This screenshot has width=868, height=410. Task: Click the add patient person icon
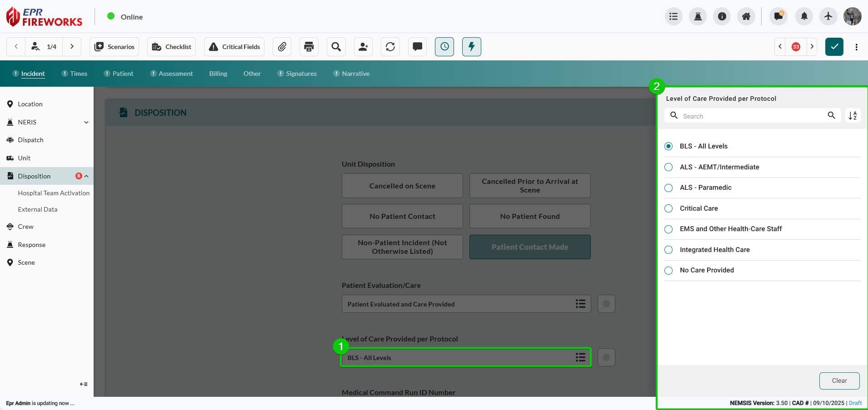coord(363,47)
